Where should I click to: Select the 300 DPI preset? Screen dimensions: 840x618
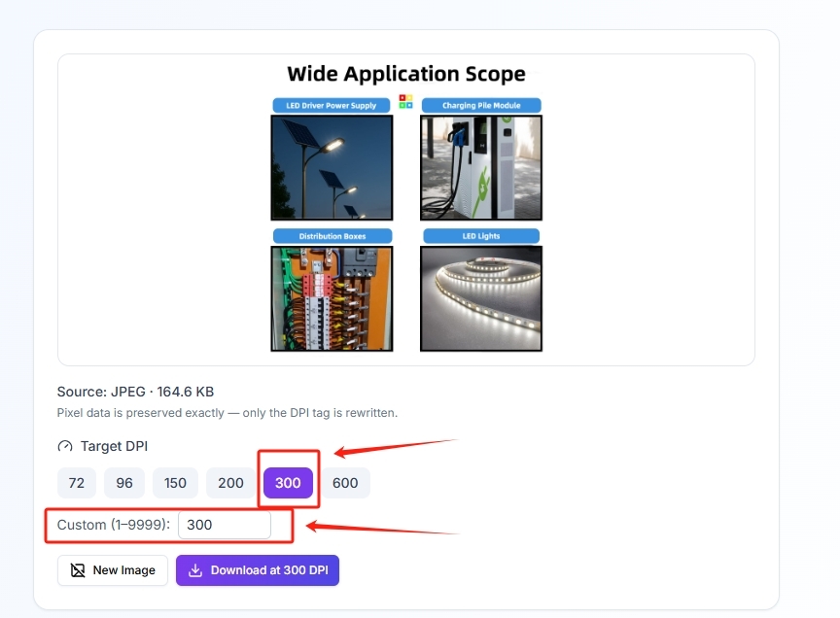click(x=288, y=483)
